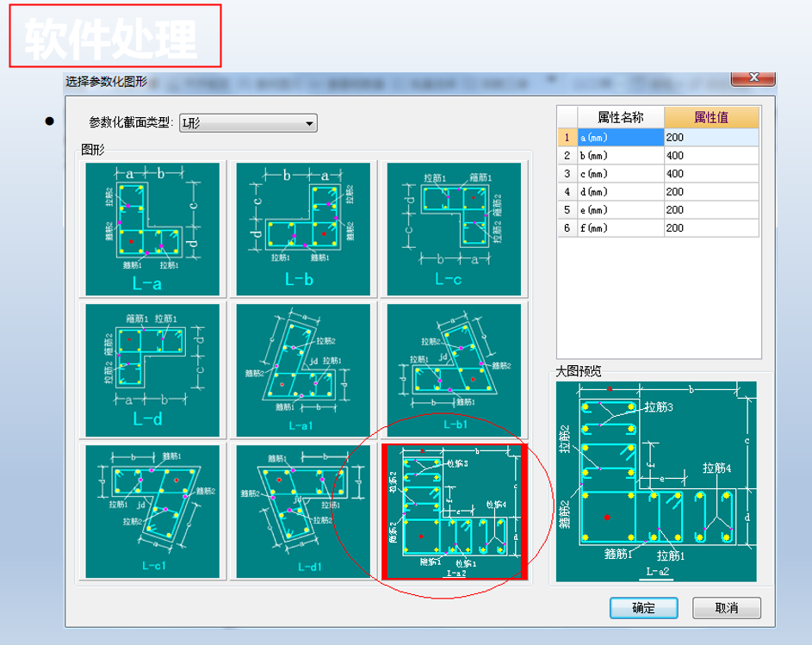Edit the d(mm) value cell 200
The height and width of the screenshot is (645, 812).
point(711,192)
